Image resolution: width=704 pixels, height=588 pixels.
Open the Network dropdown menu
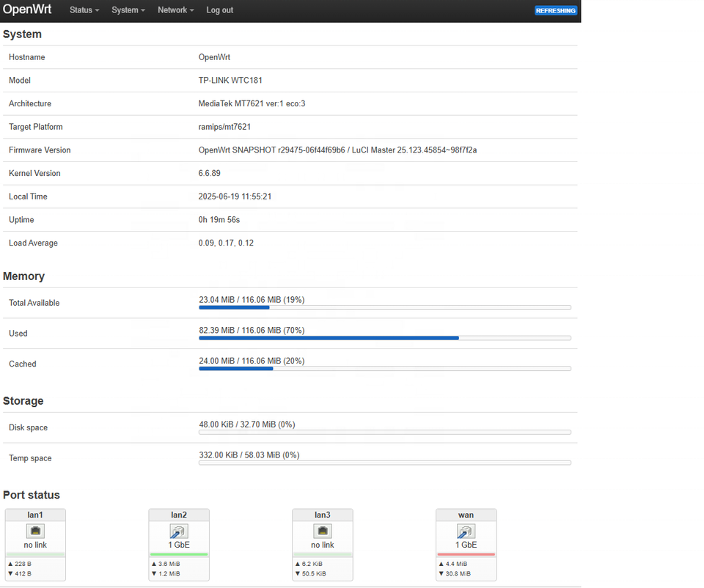tap(176, 10)
